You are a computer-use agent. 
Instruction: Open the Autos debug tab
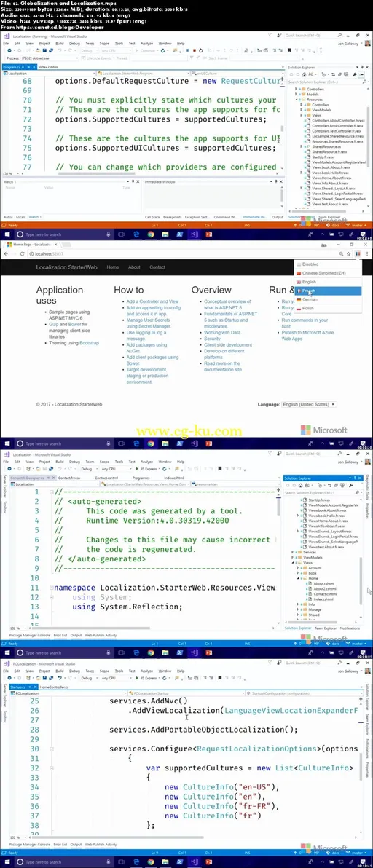click(x=8, y=217)
